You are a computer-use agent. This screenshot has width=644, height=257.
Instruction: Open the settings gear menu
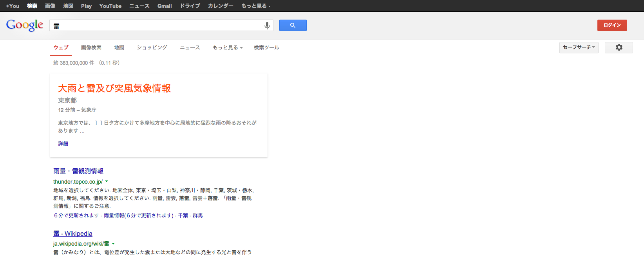coord(619,47)
